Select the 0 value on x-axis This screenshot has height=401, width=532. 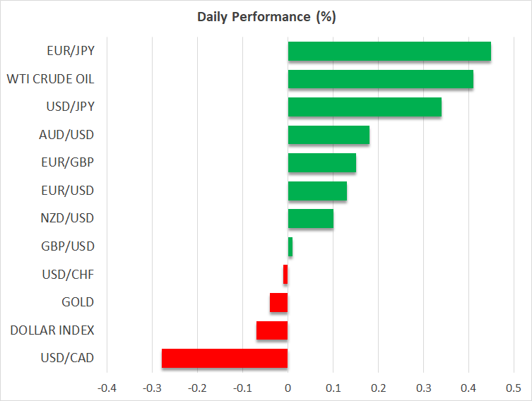pyautogui.click(x=288, y=388)
